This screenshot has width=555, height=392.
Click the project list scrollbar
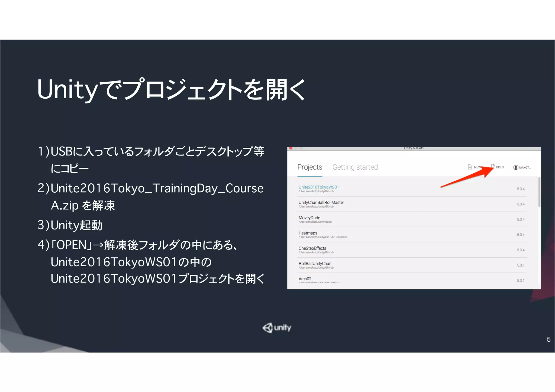[539, 192]
